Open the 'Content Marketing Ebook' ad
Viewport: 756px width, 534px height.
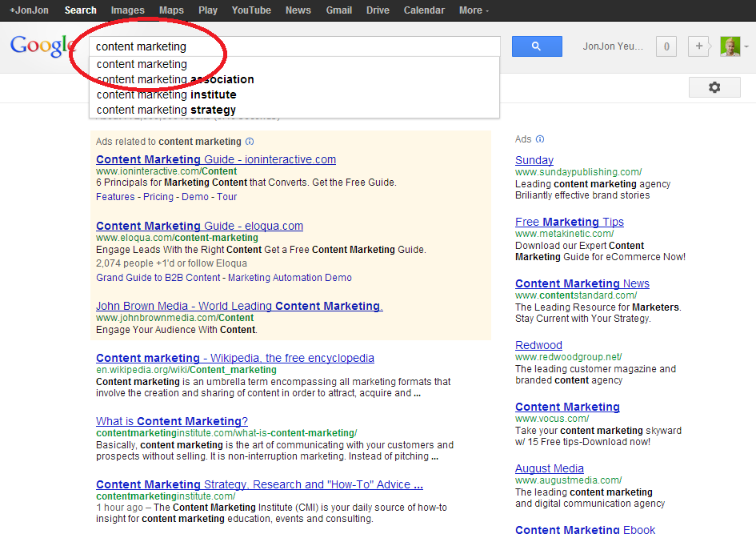coord(585,528)
